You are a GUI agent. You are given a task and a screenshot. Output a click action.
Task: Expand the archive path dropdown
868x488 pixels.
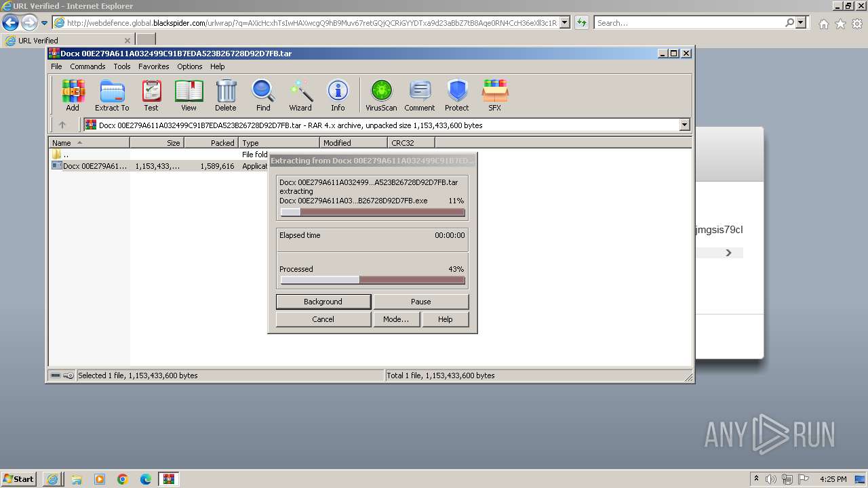coord(684,125)
